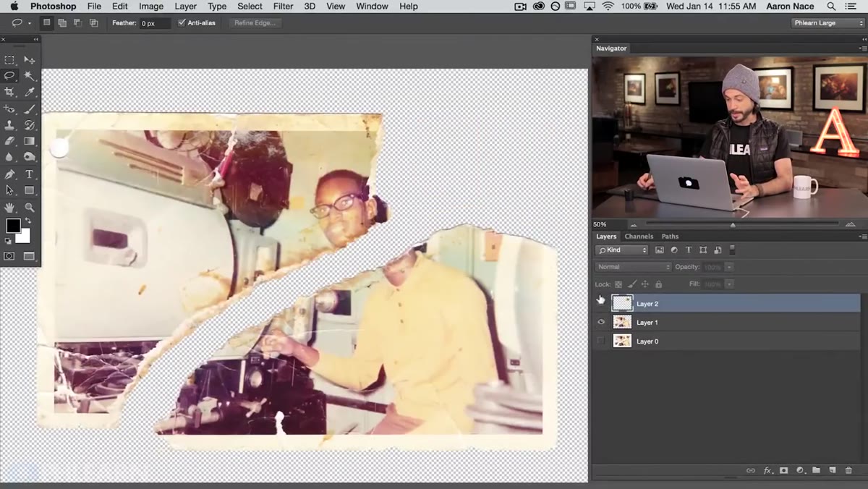Turn layer filtering switch on or off
This screenshot has width=868, height=489.
pyautogui.click(x=732, y=250)
